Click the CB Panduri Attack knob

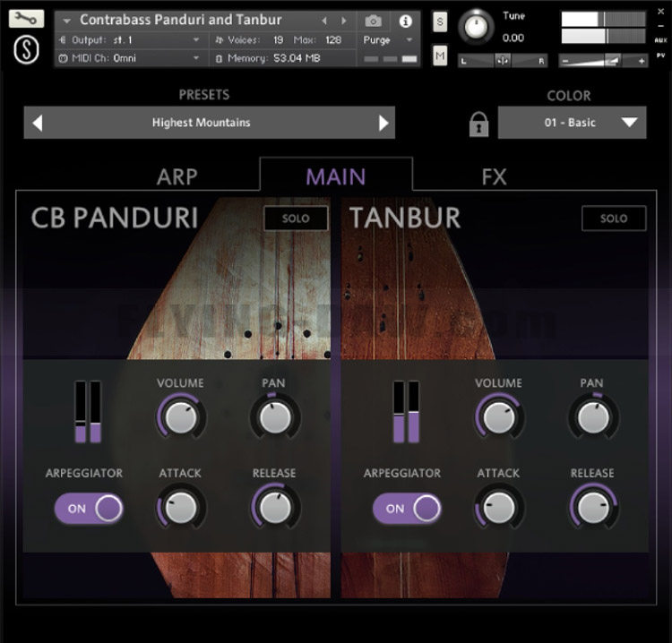181,508
